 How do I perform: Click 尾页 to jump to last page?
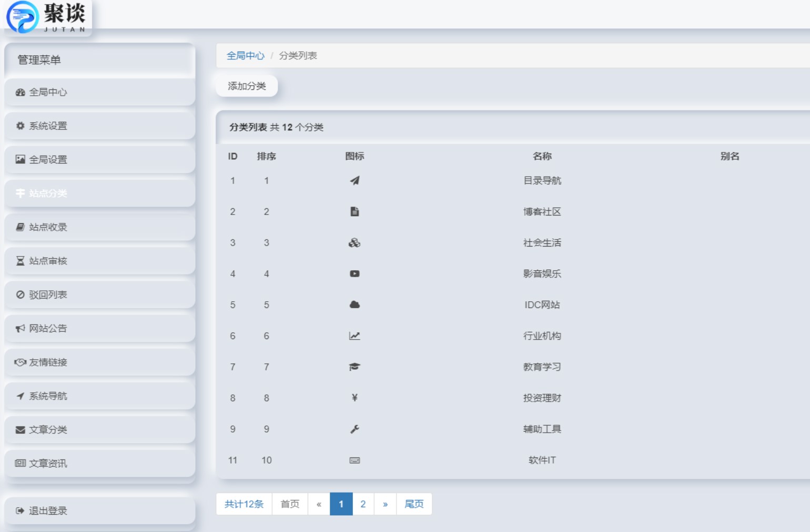point(414,504)
